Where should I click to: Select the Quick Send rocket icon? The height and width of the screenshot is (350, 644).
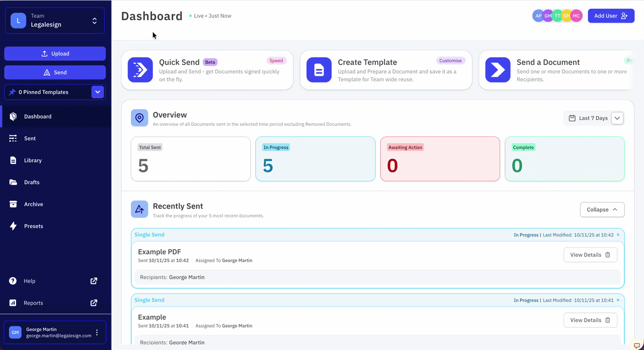[140, 70]
